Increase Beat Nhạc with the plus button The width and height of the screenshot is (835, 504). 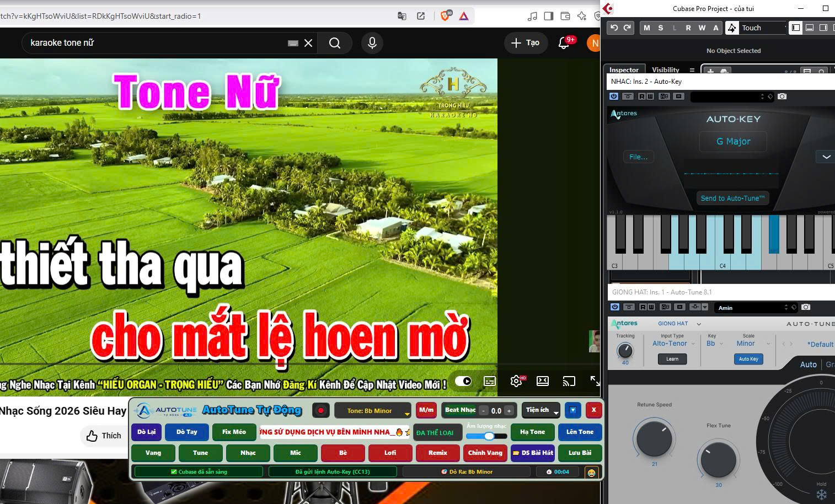coord(509,411)
